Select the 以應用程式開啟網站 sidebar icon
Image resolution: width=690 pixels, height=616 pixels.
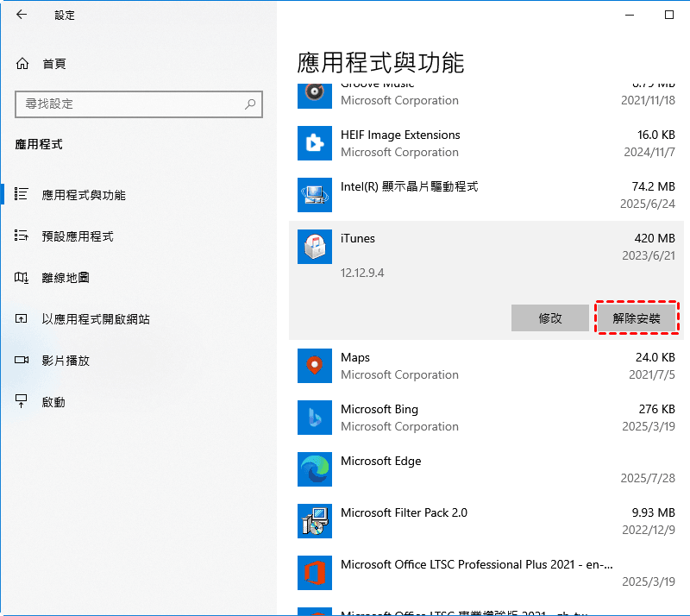pos(21,318)
